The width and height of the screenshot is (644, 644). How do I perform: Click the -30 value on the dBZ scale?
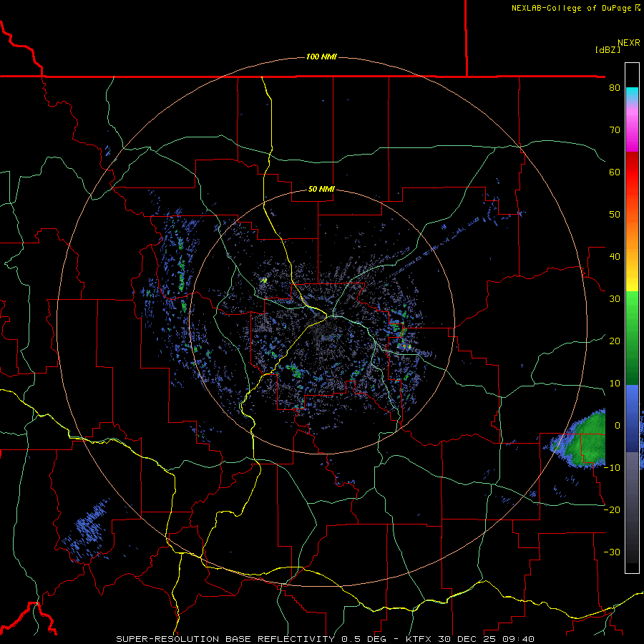click(612, 552)
